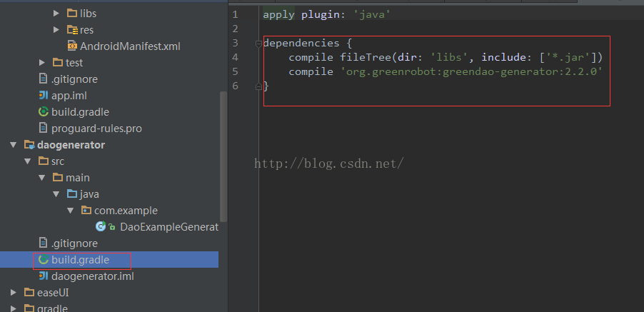Click the test folder icon
This screenshot has width=644, height=312.
(58, 63)
